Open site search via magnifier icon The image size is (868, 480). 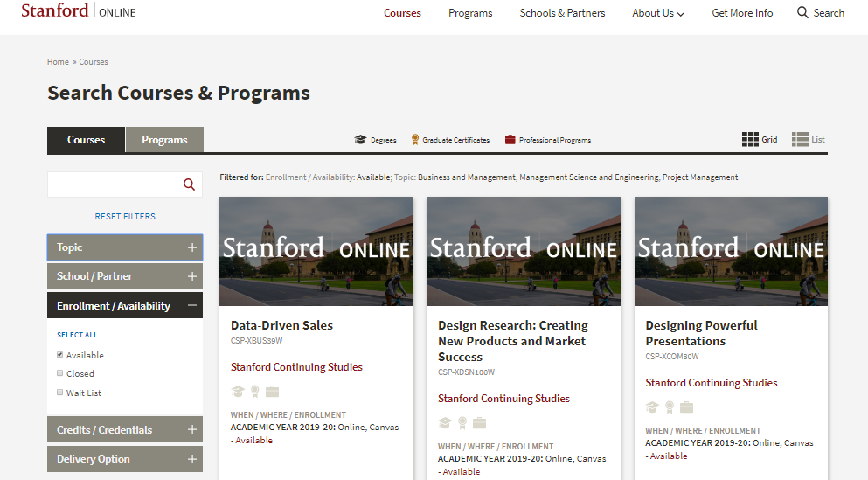pos(802,13)
